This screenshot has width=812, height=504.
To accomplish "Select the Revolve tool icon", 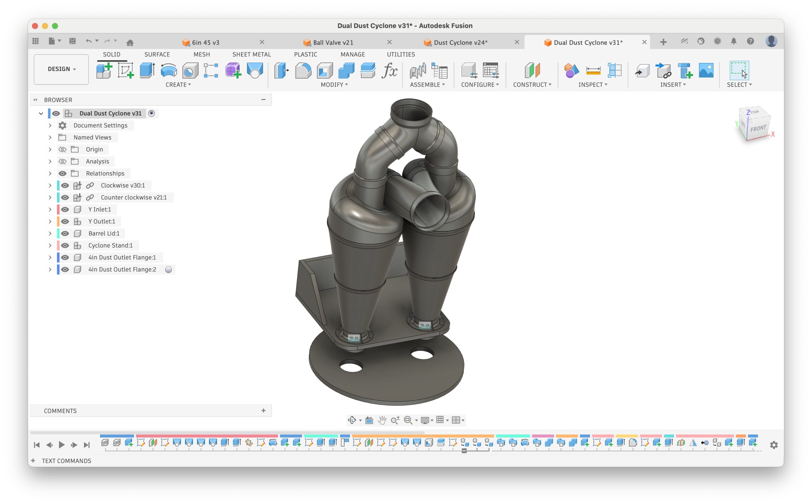I will point(169,70).
